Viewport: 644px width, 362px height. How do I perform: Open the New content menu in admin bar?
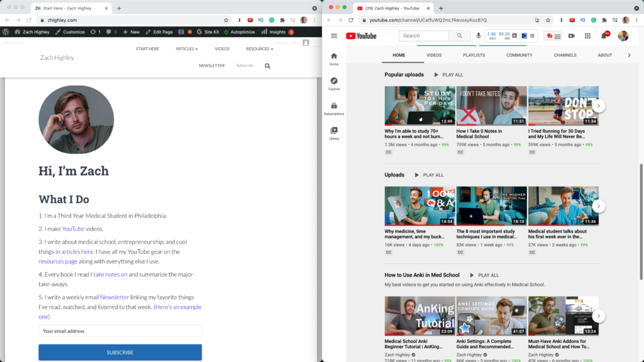131,31
